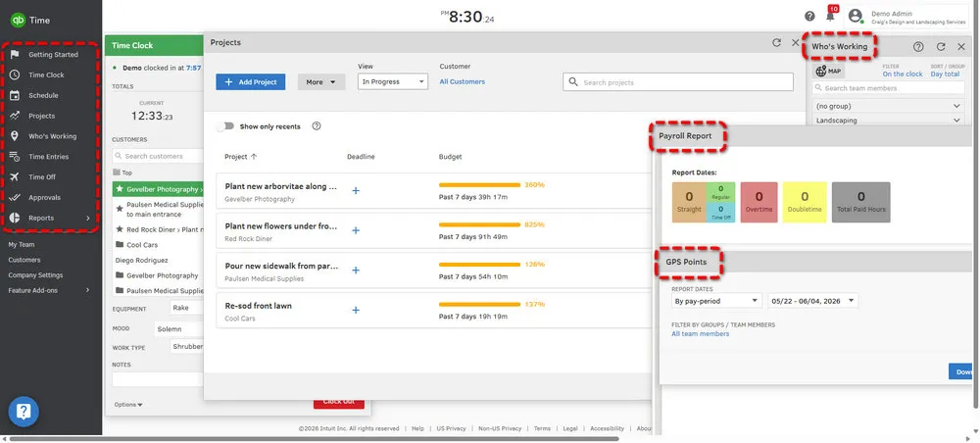Screen dimensions: 980x443
Task: Open the MAP view in Who's Working
Action: pyautogui.click(x=829, y=72)
